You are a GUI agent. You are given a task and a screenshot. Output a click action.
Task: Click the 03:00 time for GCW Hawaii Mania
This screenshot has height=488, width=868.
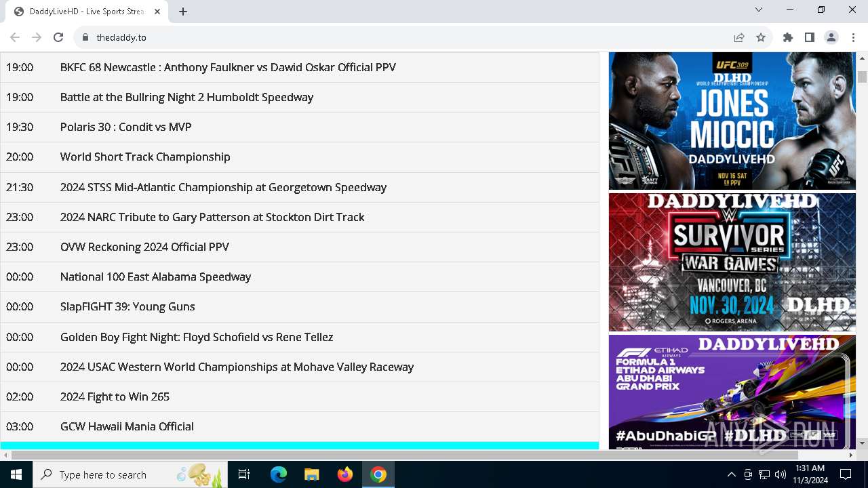20,426
